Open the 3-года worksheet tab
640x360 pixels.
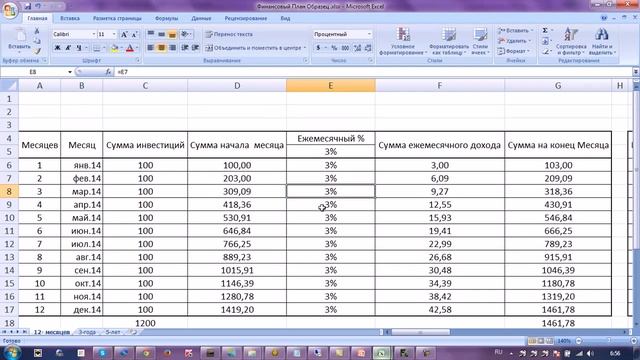(x=87, y=332)
